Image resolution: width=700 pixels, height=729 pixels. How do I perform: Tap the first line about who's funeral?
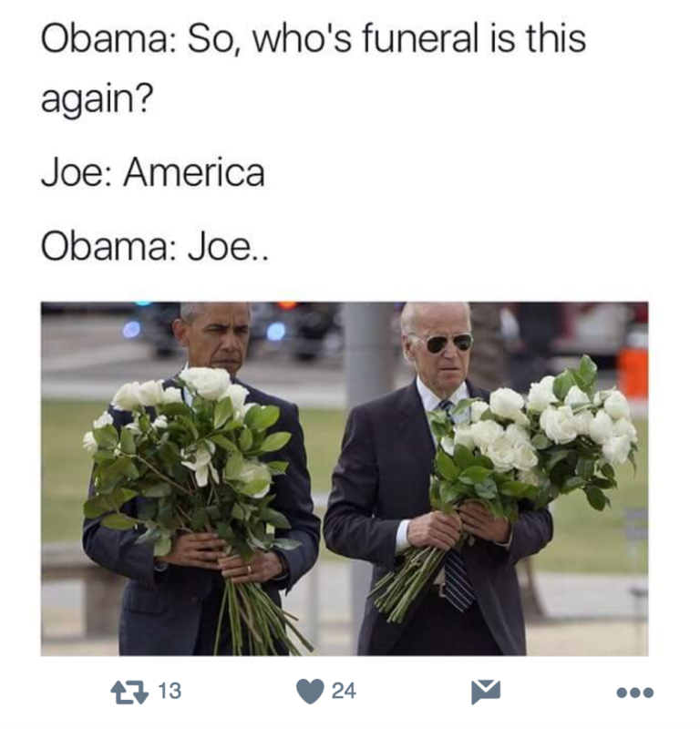coord(314,38)
